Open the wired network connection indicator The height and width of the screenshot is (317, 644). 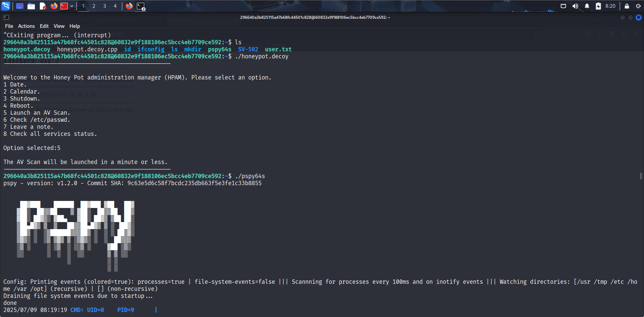pyautogui.click(x=563, y=6)
